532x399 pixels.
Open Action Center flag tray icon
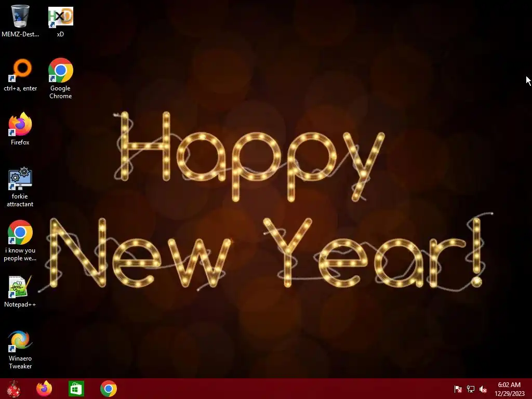pyautogui.click(x=458, y=389)
